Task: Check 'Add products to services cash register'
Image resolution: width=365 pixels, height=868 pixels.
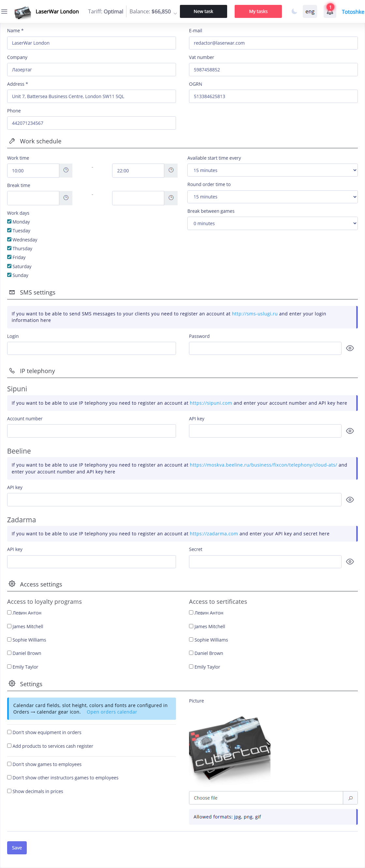Action: [x=9, y=745]
